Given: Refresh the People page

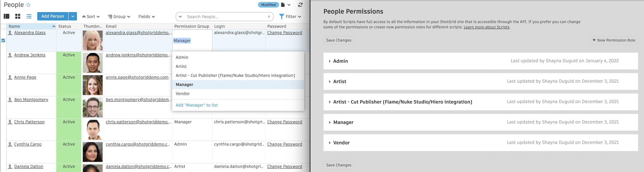Looking at the screenshot, I should [300, 5].
